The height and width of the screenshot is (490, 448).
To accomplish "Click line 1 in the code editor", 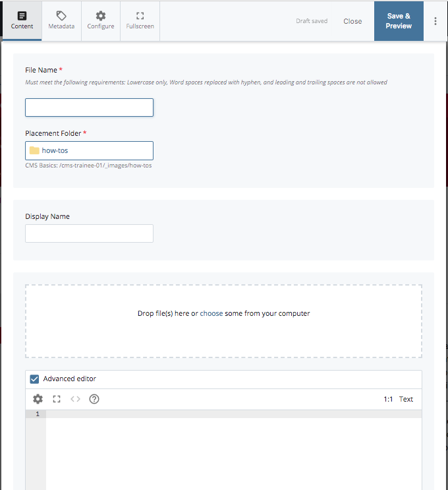I will pos(231,414).
